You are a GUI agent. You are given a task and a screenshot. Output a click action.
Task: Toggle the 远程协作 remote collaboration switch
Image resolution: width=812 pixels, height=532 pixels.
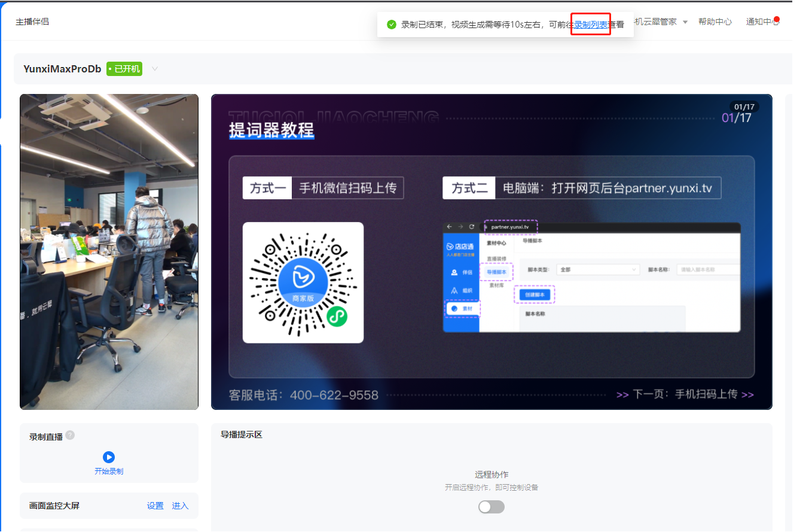(x=492, y=507)
